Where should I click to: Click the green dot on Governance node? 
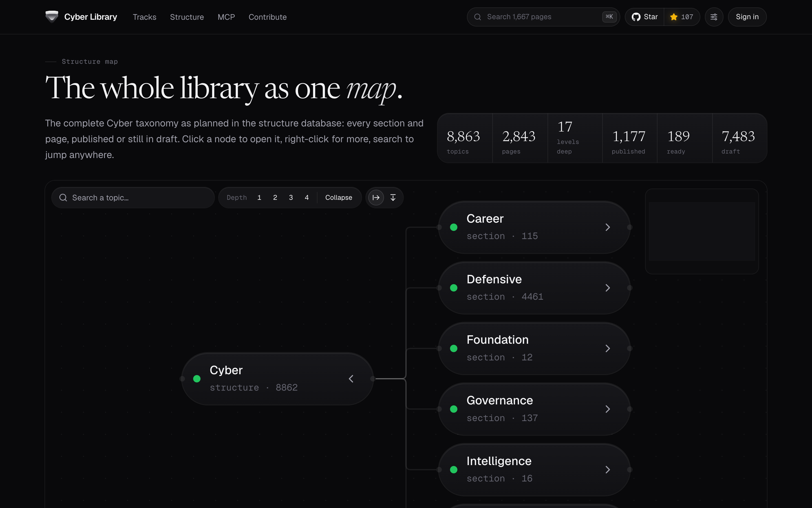click(x=454, y=409)
